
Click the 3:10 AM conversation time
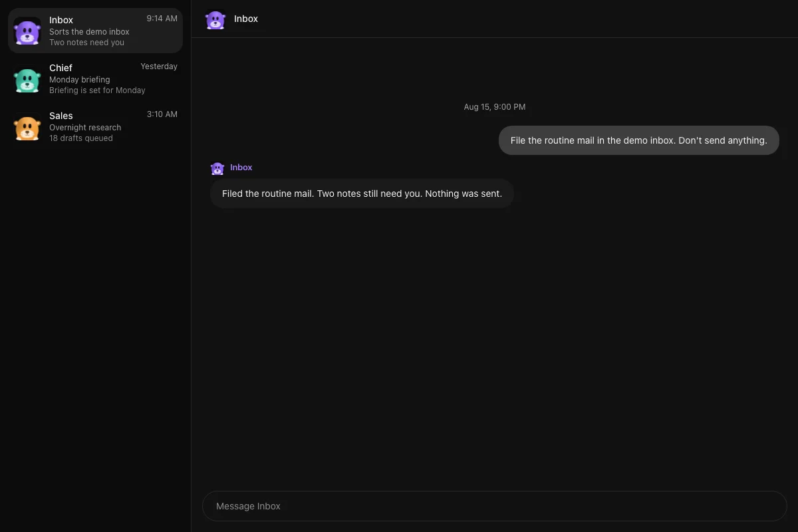[162, 114]
